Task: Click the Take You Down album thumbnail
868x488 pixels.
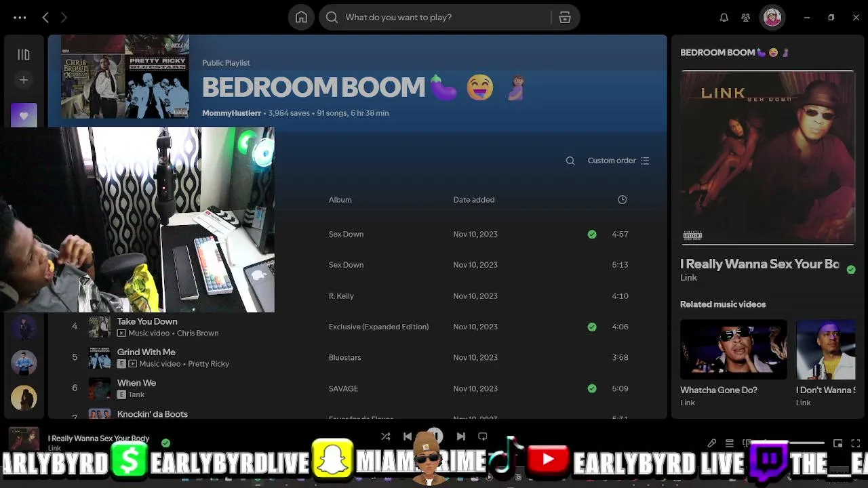Action: [100, 327]
